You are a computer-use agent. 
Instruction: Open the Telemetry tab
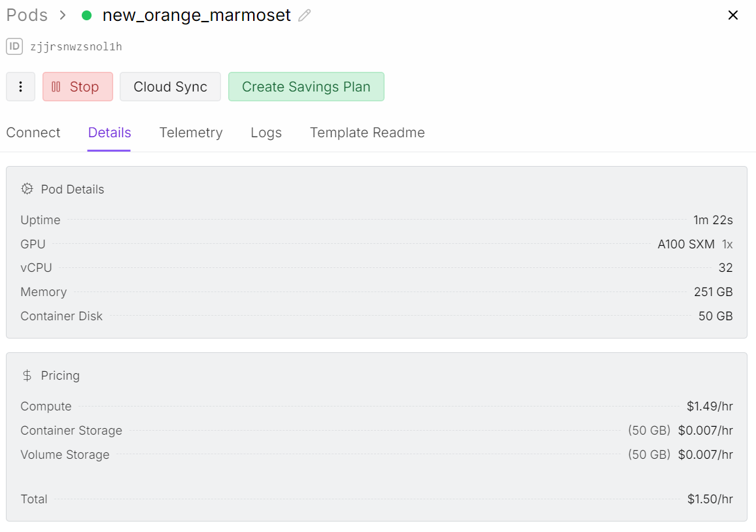tap(191, 133)
